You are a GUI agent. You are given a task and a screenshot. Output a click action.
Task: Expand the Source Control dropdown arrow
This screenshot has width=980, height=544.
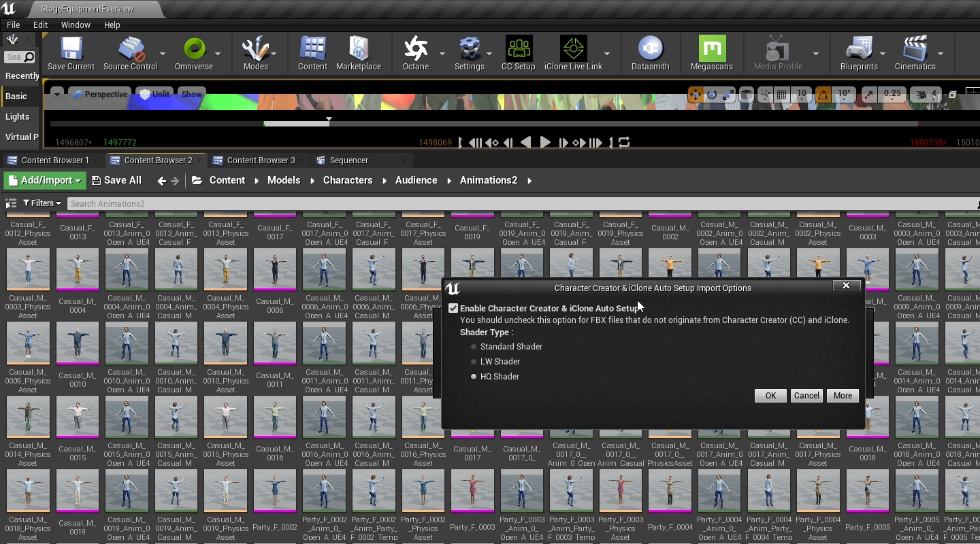162,53
